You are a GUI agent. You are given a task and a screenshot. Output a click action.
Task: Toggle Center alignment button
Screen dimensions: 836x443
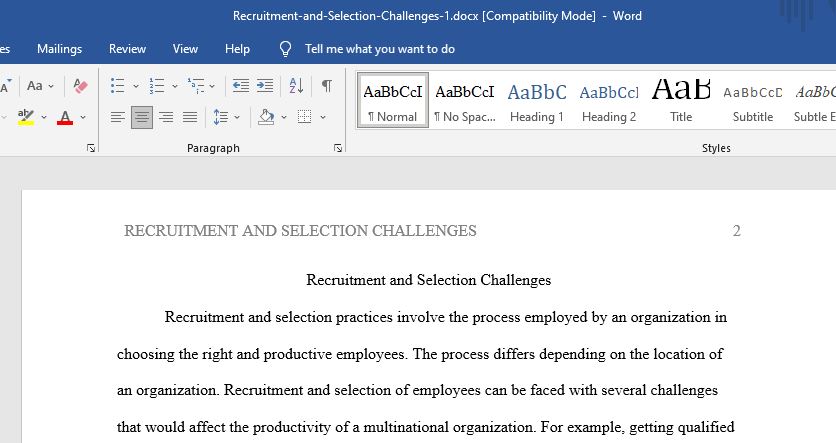[x=142, y=117]
